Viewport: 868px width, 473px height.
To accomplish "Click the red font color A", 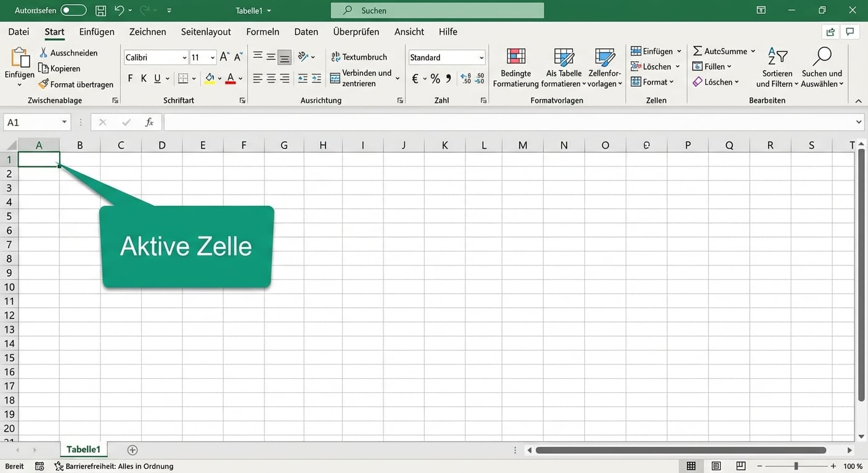I will [231, 79].
